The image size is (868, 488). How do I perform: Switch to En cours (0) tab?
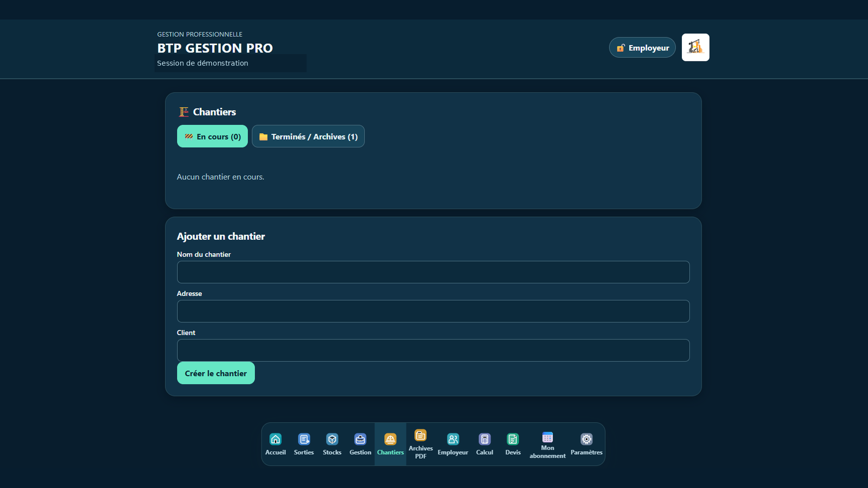pyautogui.click(x=212, y=137)
